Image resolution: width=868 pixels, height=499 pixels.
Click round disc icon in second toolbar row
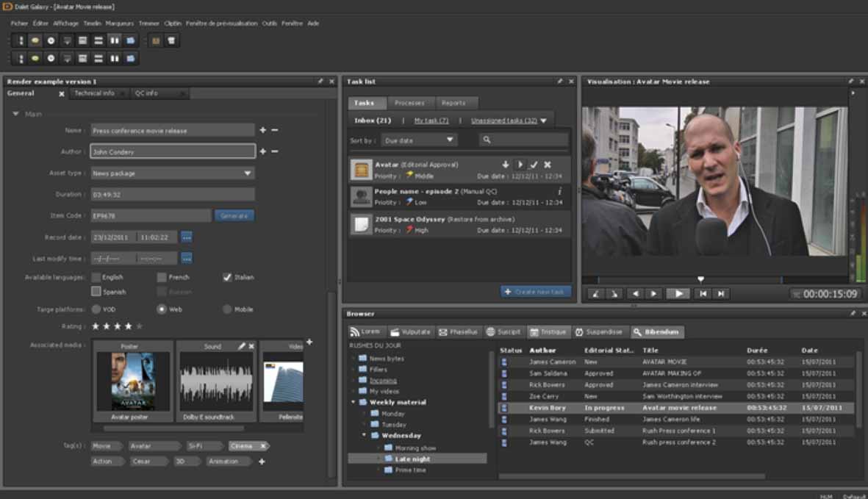[x=51, y=58]
